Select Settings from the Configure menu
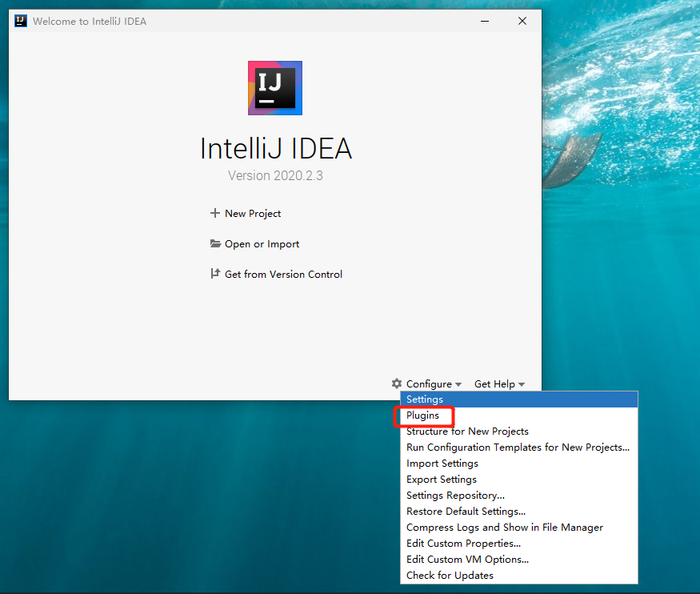700x594 pixels. point(519,399)
